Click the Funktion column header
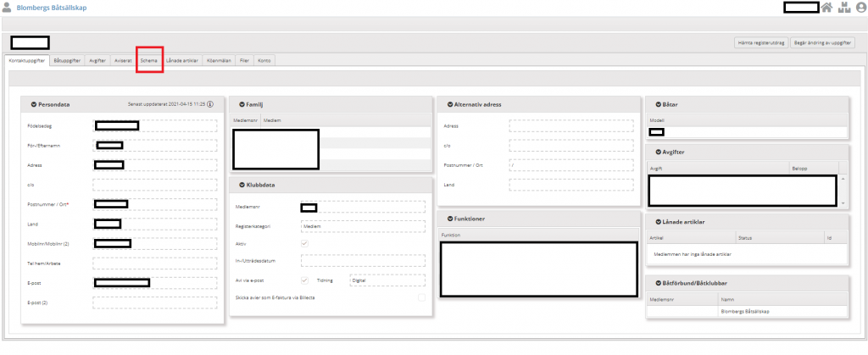The height and width of the screenshot is (355, 868). 537,235
